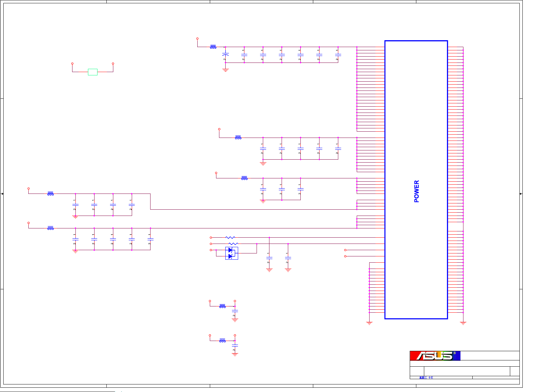Select the bottom-most ferrite bead symbol
Image resolution: width=555 pixels, height=392 pixels.
[223, 341]
